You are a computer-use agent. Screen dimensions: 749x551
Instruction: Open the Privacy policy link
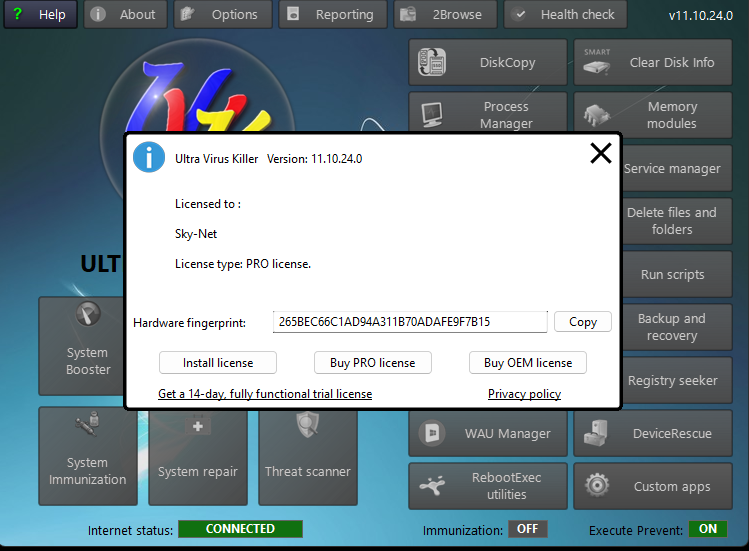[524, 394]
